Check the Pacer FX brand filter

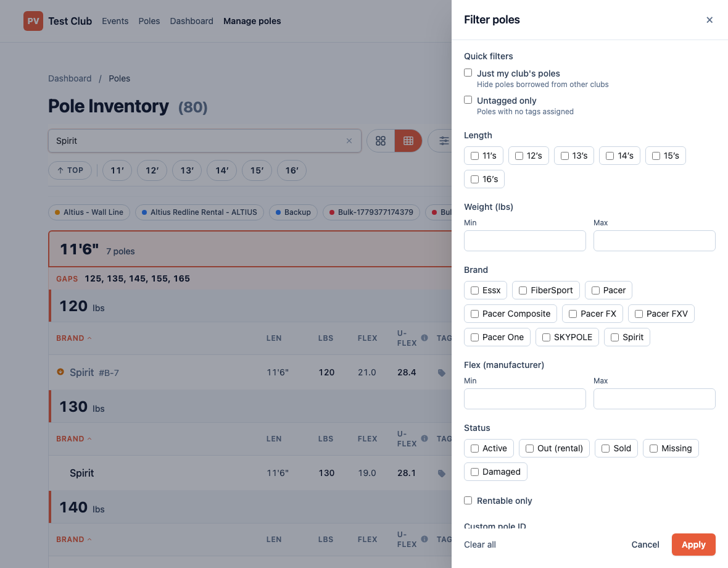click(x=573, y=314)
